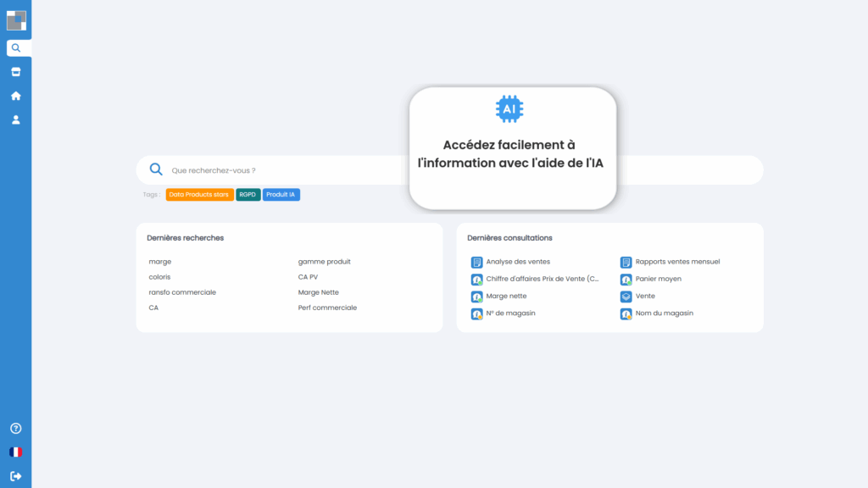This screenshot has height=488, width=868.
Task: Click the logout icon at sidebar bottom
Action: click(x=15, y=476)
